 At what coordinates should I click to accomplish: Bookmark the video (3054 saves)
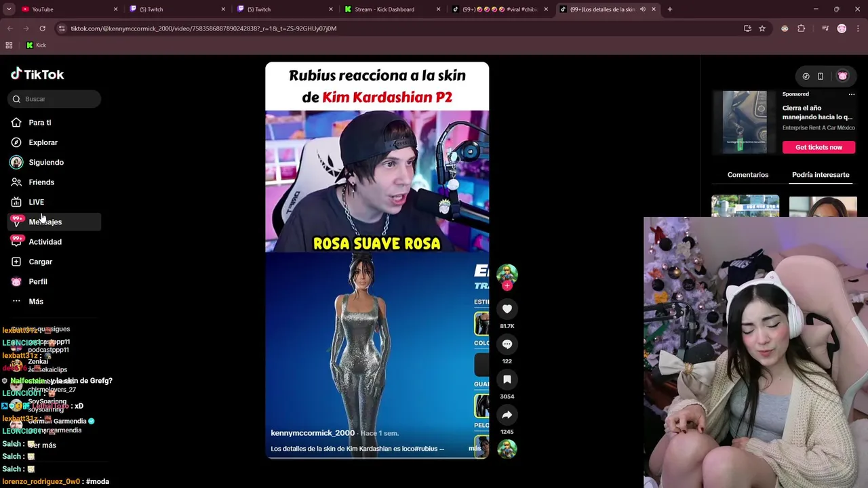507,380
